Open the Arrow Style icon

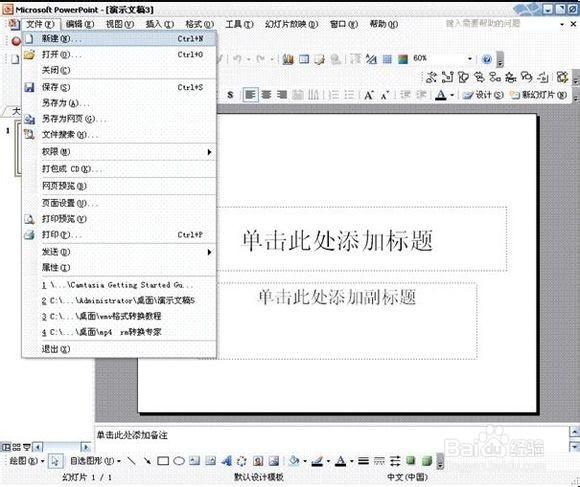click(x=395, y=461)
